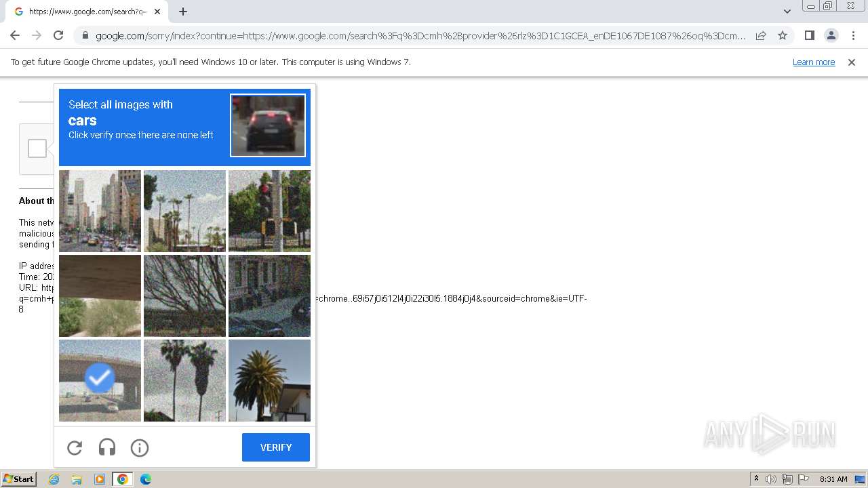Reload the current page

click(58, 35)
